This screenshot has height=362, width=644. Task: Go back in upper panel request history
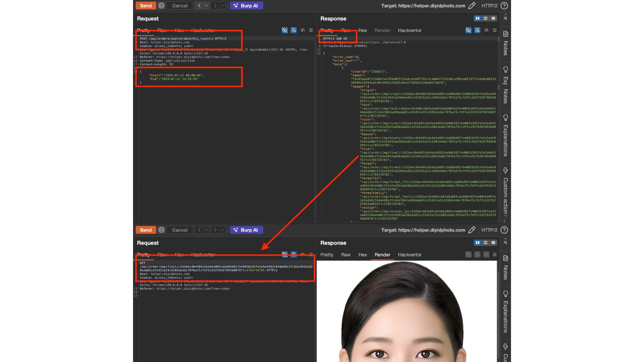[x=199, y=6]
